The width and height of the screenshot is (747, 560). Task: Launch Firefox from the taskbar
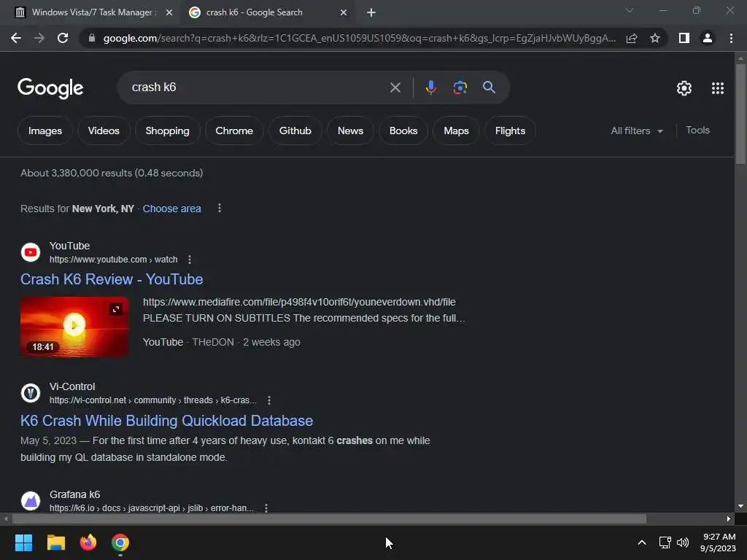click(x=88, y=542)
